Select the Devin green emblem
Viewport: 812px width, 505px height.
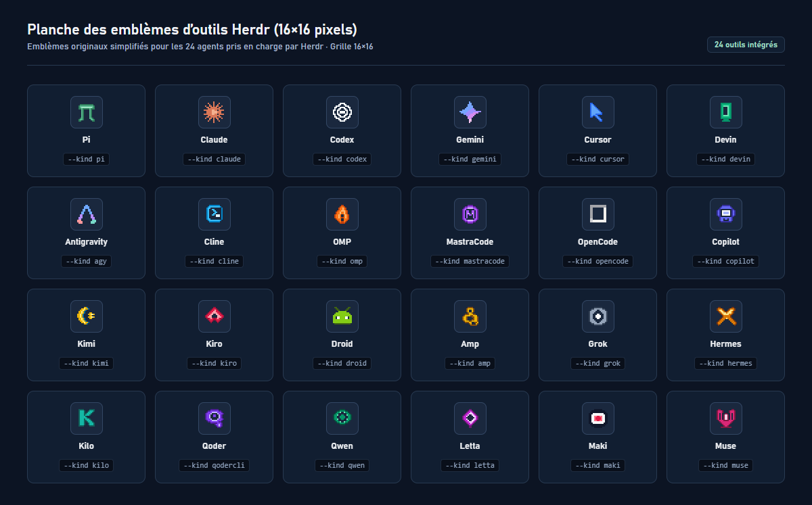click(725, 112)
